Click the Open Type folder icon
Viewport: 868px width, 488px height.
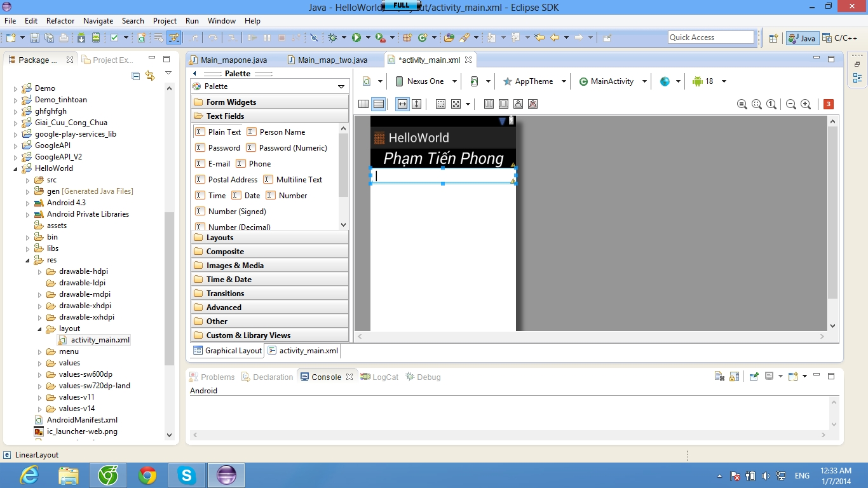tap(449, 37)
